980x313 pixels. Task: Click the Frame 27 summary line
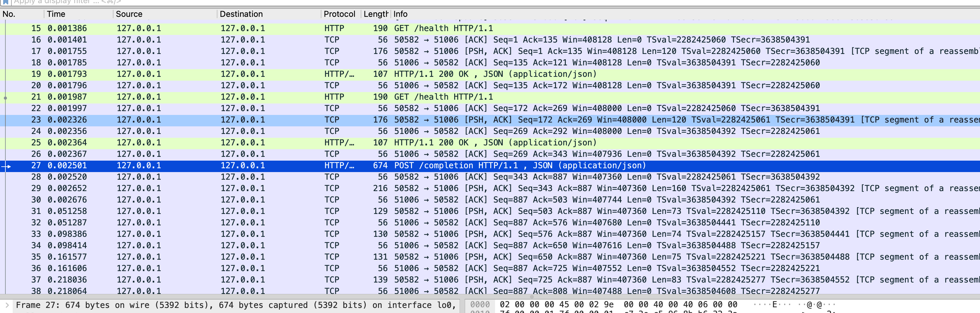click(x=236, y=305)
